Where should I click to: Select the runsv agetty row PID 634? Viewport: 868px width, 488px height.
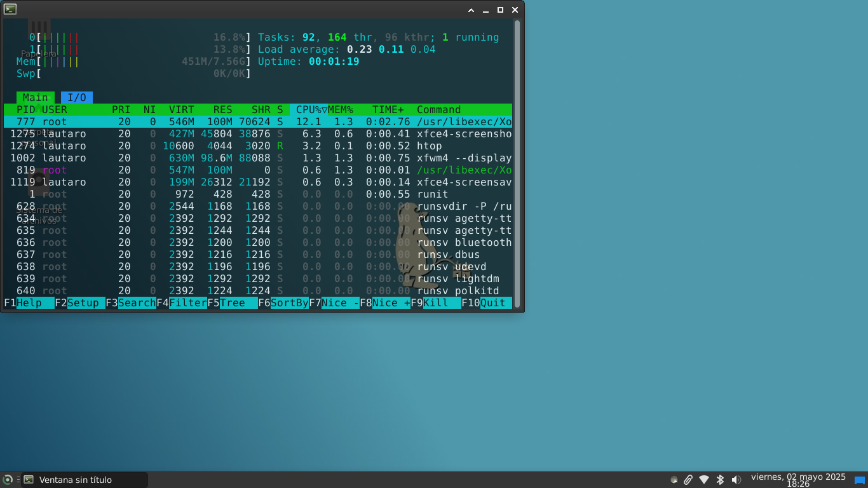[258, 219]
